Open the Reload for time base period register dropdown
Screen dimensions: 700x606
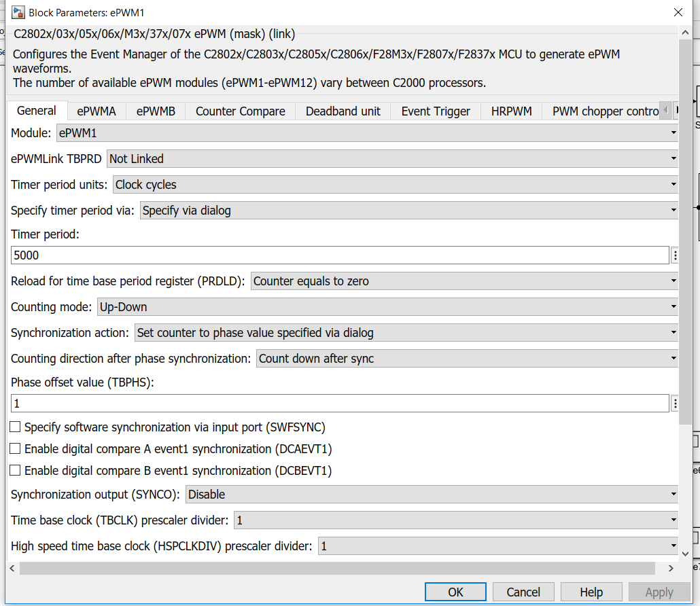click(x=464, y=281)
